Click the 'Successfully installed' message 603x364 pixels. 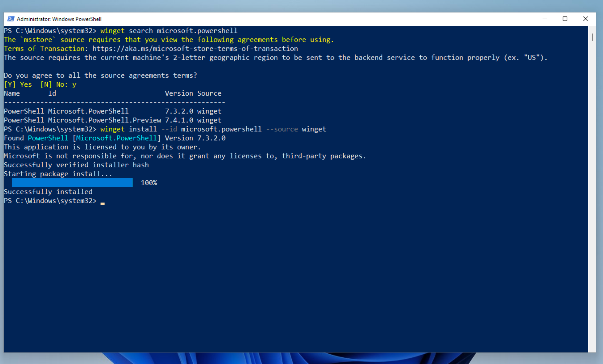pos(48,192)
